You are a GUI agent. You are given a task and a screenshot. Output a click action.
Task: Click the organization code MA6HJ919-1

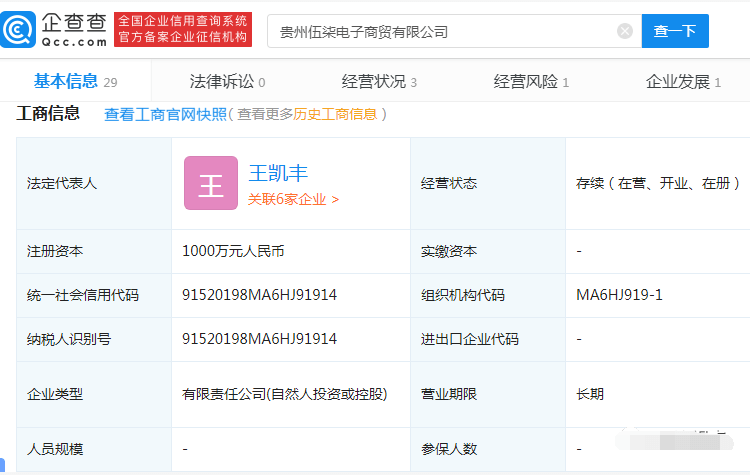pyautogui.click(x=619, y=295)
